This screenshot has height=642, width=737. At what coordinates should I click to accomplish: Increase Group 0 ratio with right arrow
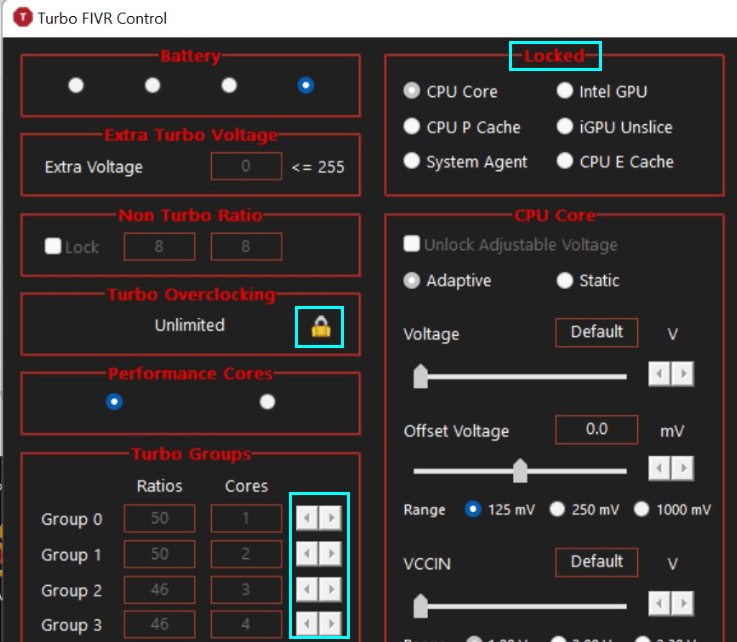pos(330,518)
